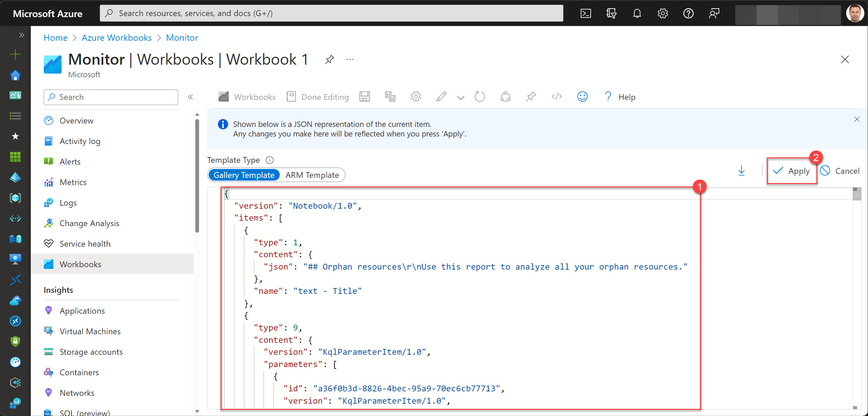
Task: Send a smiley feedback
Action: [x=582, y=97]
